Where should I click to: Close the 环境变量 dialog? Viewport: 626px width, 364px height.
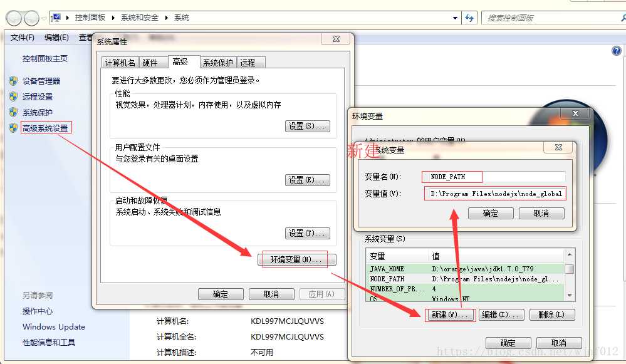[x=575, y=113]
